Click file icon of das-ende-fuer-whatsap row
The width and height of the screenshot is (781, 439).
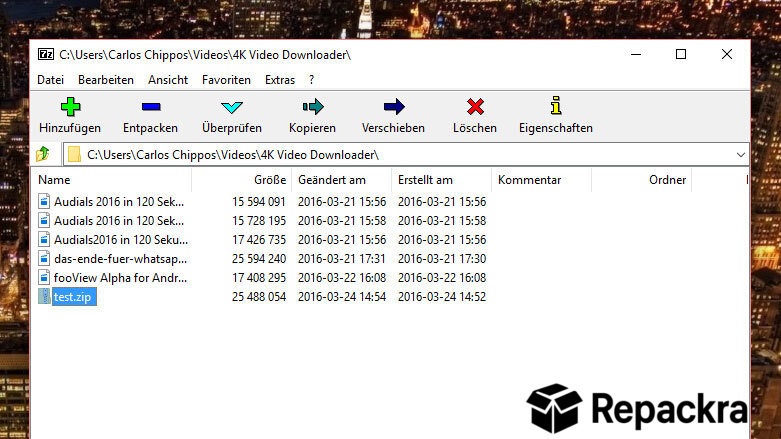pos(44,258)
